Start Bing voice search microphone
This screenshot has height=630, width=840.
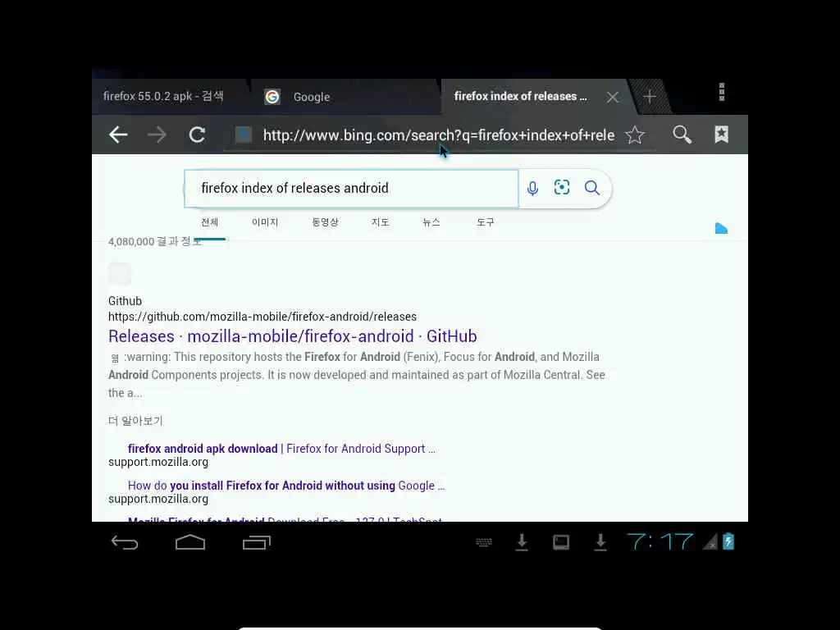(532, 188)
